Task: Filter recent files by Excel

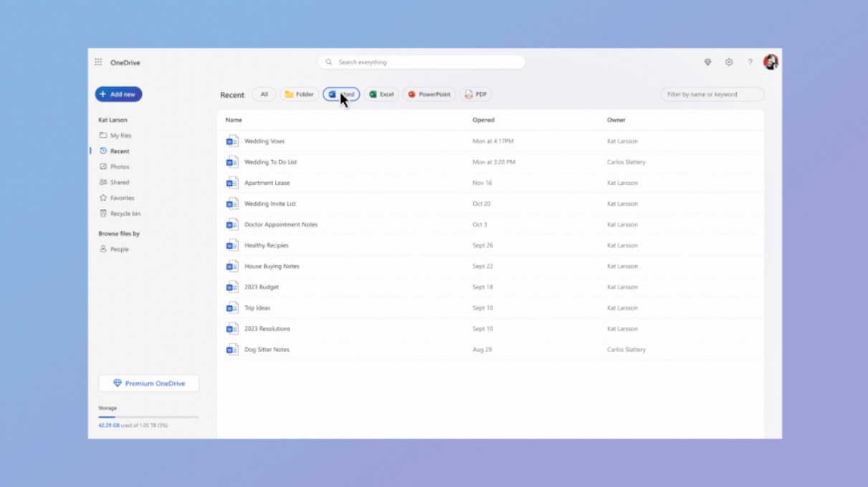Action: click(x=381, y=95)
